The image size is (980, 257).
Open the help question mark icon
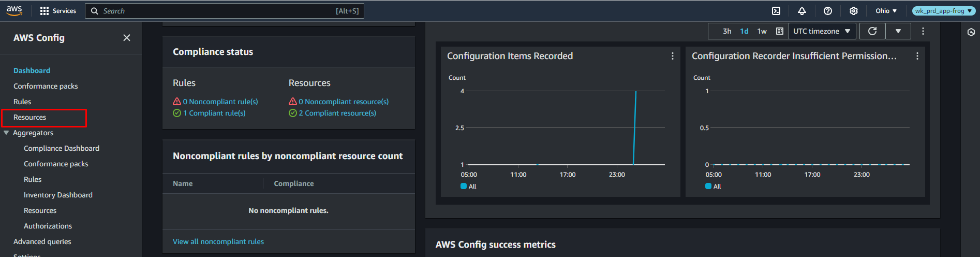pos(828,11)
